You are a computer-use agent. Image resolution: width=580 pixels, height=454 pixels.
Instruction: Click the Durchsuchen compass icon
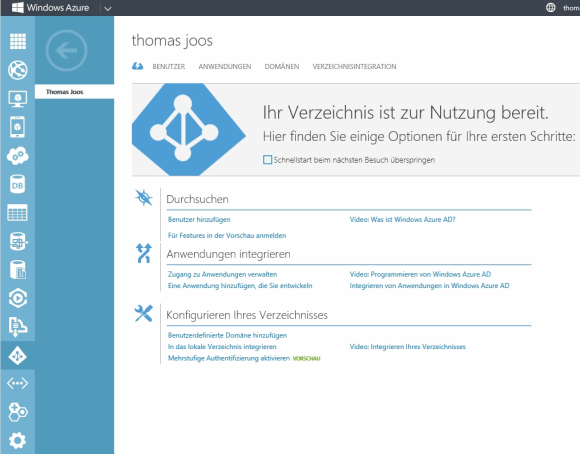(144, 198)
